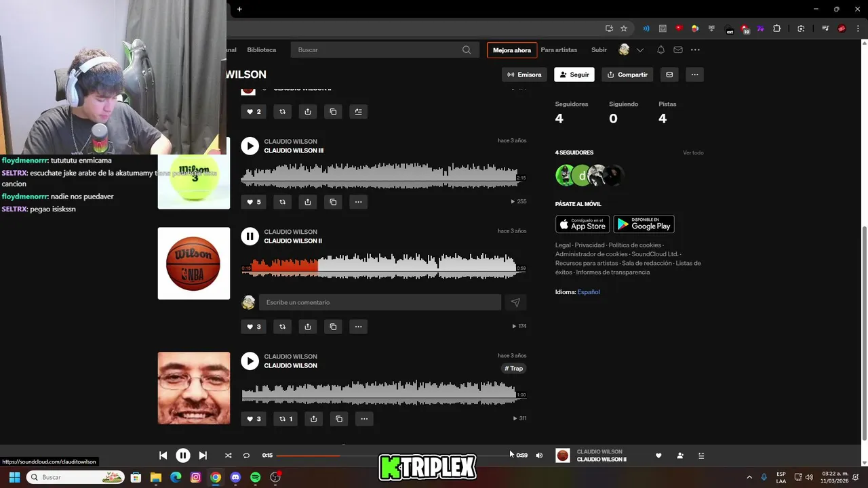Screen dimensions: 868x488
Task: Open the Google Play download badge
Action: [644, 224]
